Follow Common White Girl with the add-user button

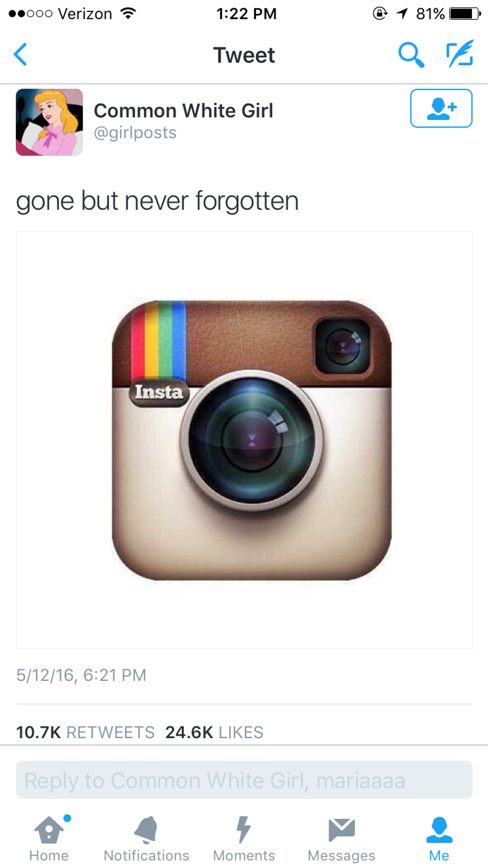coord(441,108)
